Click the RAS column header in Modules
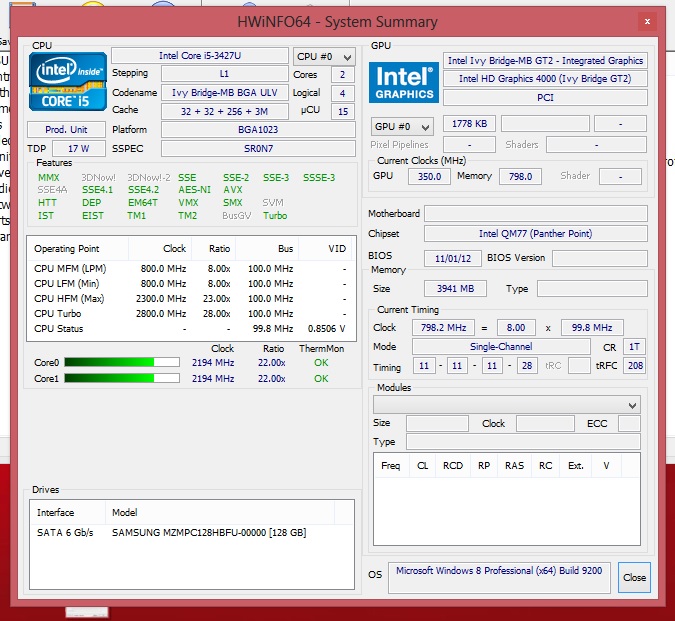 click(x=514, y=466)
